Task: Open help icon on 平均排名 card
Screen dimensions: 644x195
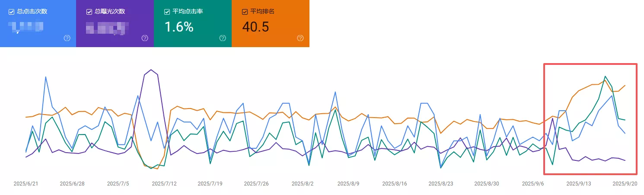Action: [x=300, y=38]
